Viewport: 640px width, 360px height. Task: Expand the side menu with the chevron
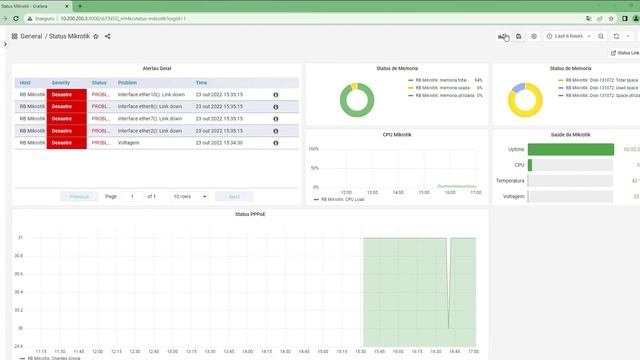click(x=5, y=44)
